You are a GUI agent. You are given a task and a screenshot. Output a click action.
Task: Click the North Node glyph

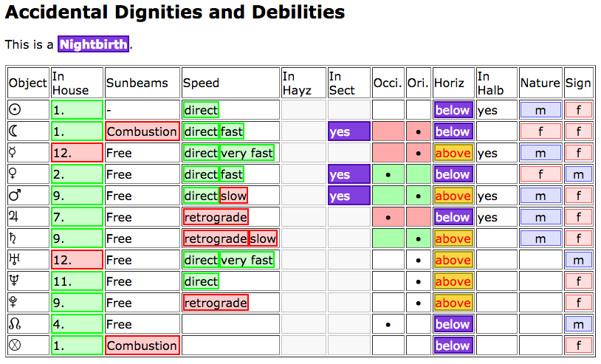click(x=15, y=324)
